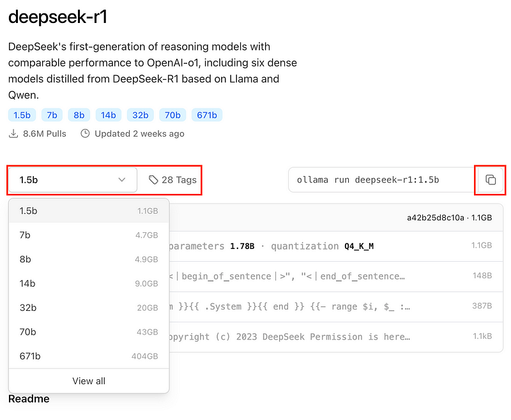The width and height of the screenshot is (511, 420).
Task: Switch to the Readme section
Action: click(28, 398)
